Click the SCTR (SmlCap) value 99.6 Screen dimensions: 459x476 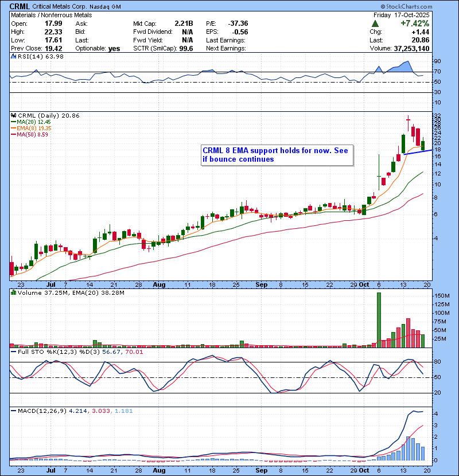(186, 49)
